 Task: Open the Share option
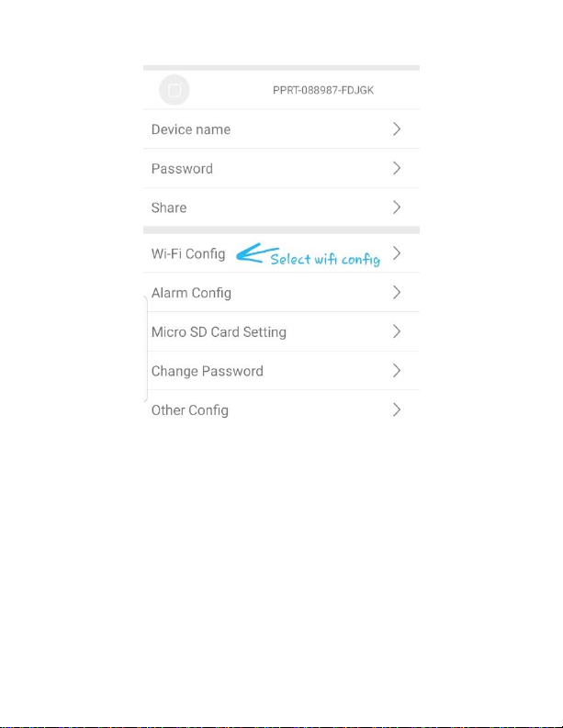281,207
